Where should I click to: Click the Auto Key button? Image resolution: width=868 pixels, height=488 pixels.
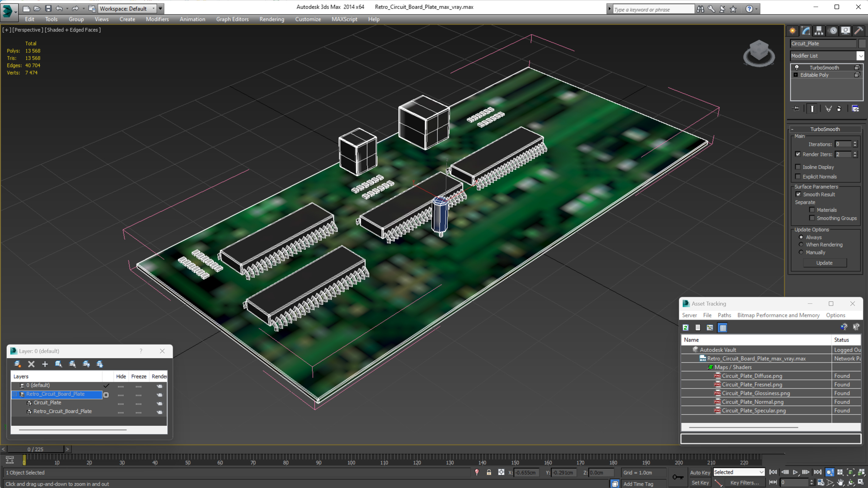point(699,472)
